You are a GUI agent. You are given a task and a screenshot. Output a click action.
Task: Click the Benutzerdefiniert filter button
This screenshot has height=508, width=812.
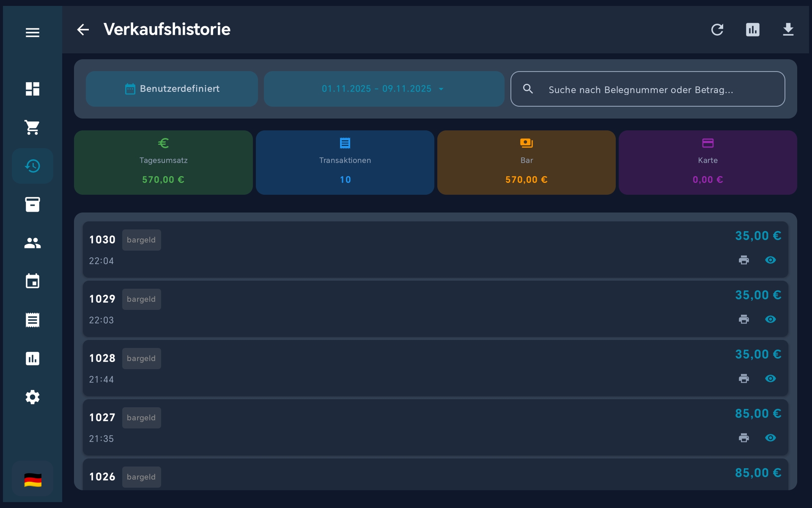coord(172,89)
